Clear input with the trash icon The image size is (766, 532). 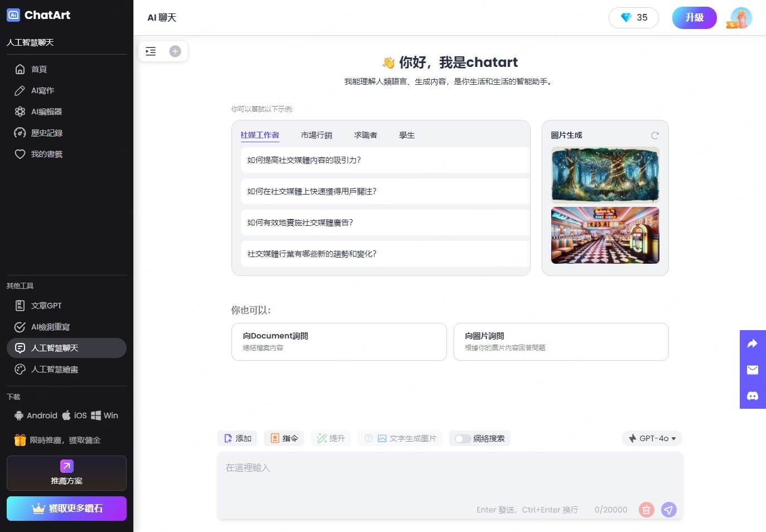click(646, 509)
